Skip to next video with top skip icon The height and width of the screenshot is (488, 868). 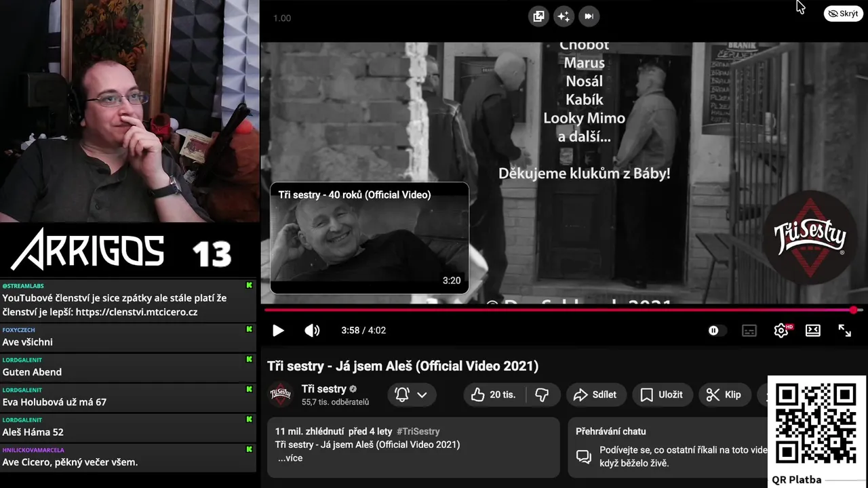tap(589, 16)
